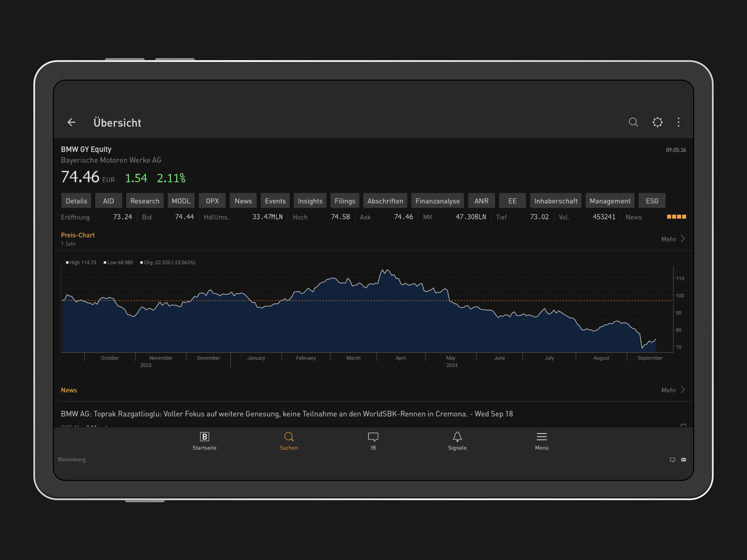The image size is (747, 560).
Task: Click the 74.46 EUR last price
Action: [88, 177]
